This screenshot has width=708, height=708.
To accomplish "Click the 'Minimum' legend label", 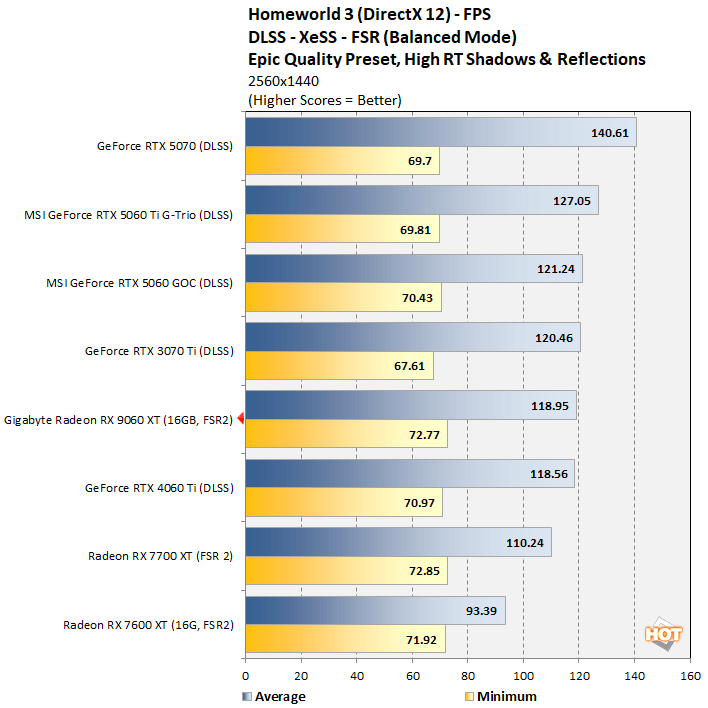I will coord(507,697).
